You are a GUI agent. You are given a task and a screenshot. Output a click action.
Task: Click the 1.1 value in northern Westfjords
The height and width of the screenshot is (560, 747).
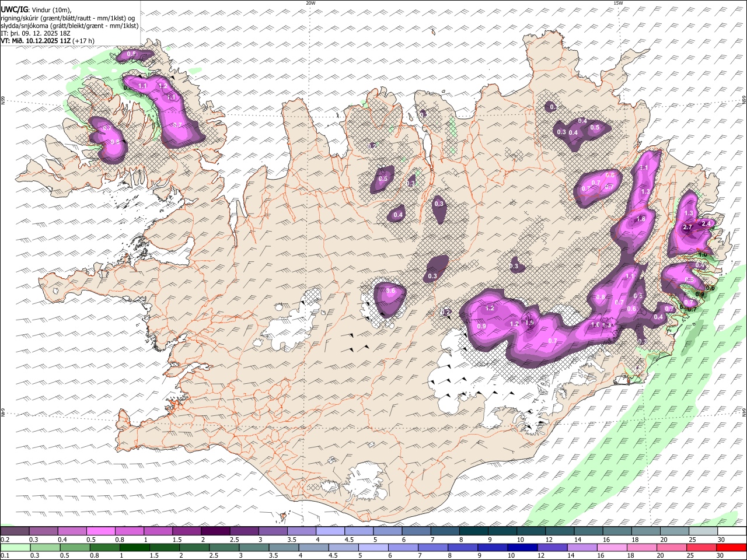tap(143, 86)
